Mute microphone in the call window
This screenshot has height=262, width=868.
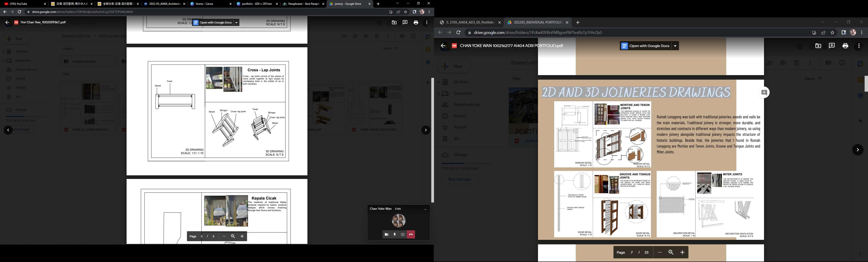coord(395,234)
